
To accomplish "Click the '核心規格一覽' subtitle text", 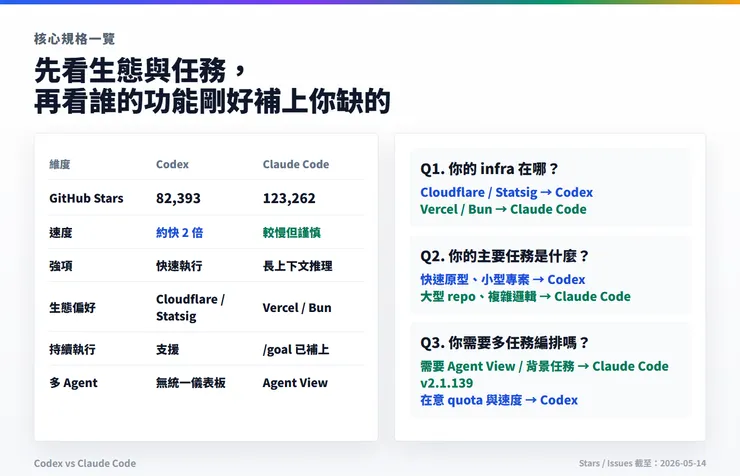I will click(75, 39).
